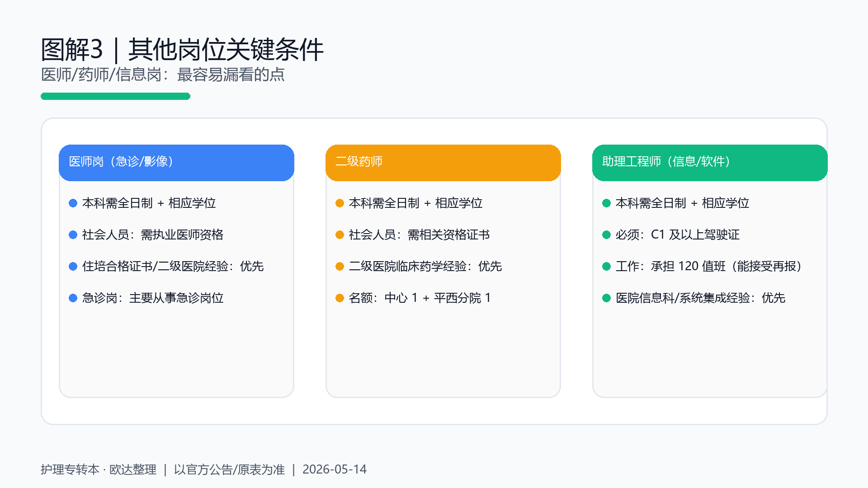Click green bullet dot beside 医院信息科
The height and width of the screenshot is (488, 868).
[x=606, y=298]
